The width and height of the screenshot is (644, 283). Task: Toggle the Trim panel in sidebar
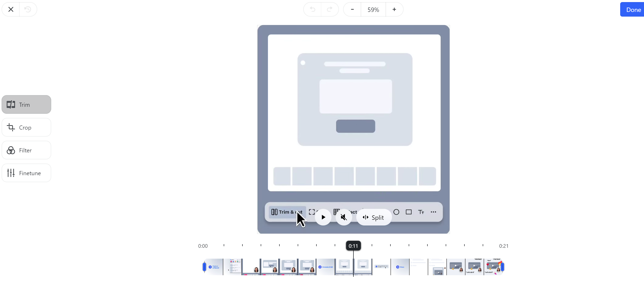pyautogui.click(x=26, y=104)
